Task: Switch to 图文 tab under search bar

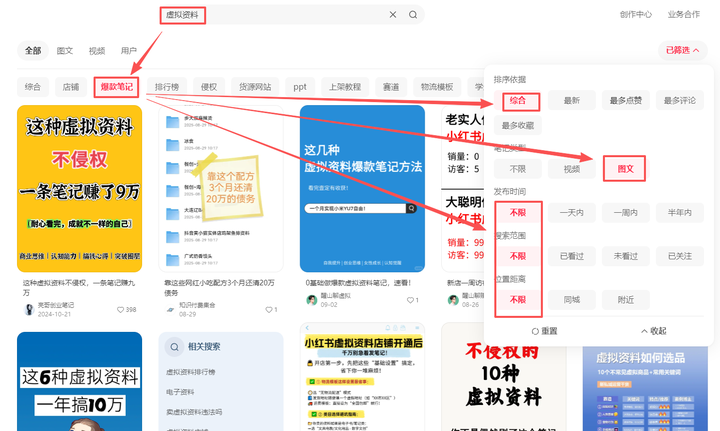Action: tap(65, 50)
